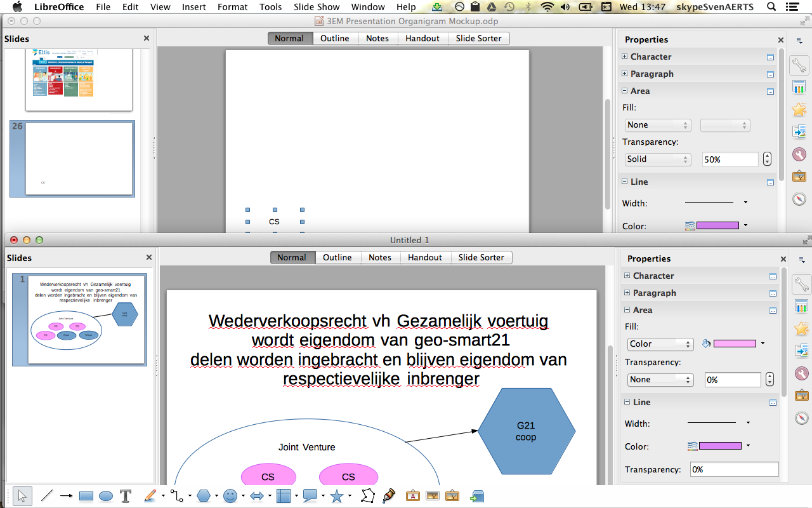
Task: Select the arrow Select tool in drawing toolbar
Action: [x=22, y=496]
